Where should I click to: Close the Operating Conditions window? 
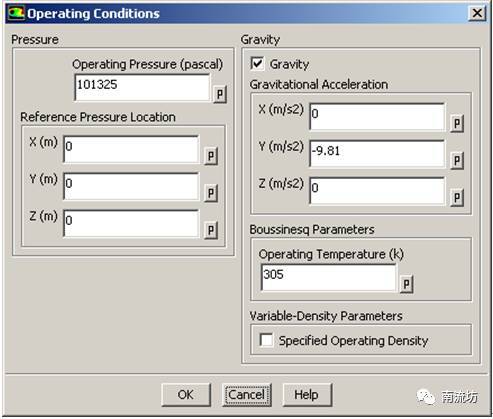pyautogui.click(x=477, y=13)
